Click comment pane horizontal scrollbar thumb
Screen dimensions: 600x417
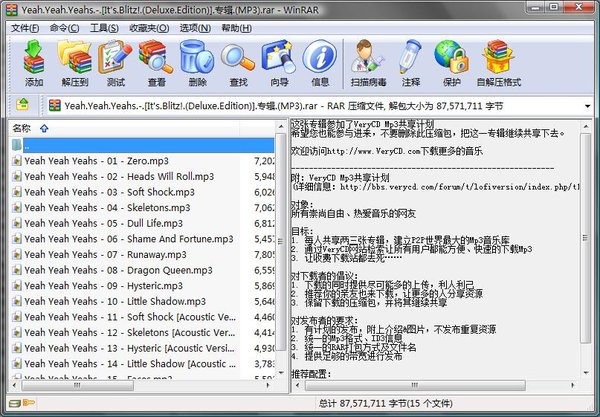(x=415, y=385)
